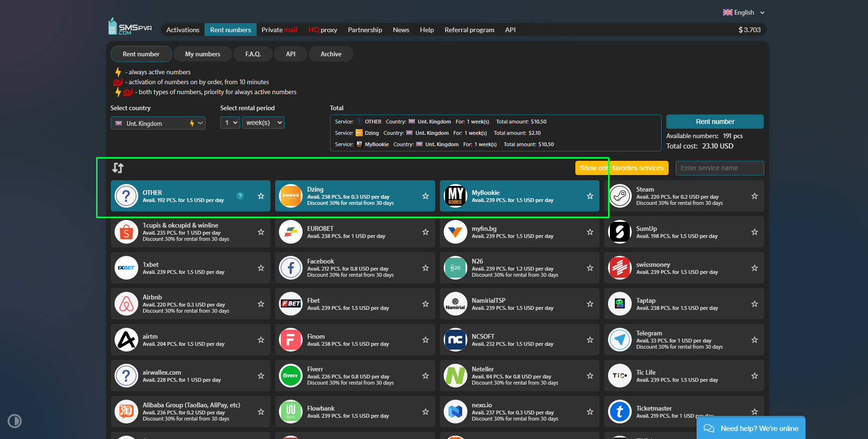Add Fiverr to favorites with star
The image size is (868, 439).
coord(426,376)
